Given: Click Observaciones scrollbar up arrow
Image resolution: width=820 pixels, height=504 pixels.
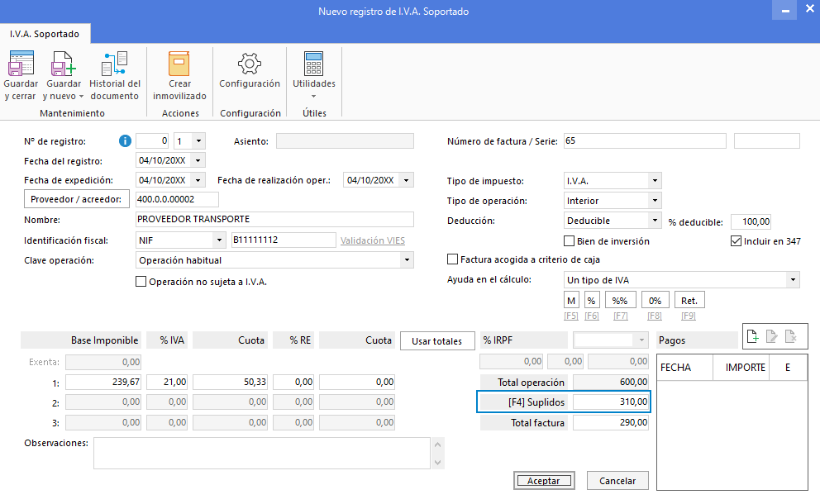Looking at the screenshot, I should point(438,445).
